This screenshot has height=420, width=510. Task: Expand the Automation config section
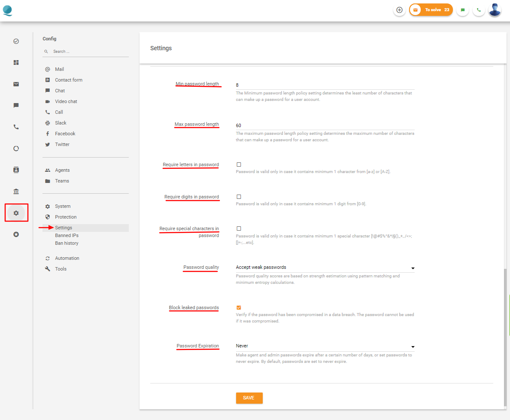tap(67, 258)
